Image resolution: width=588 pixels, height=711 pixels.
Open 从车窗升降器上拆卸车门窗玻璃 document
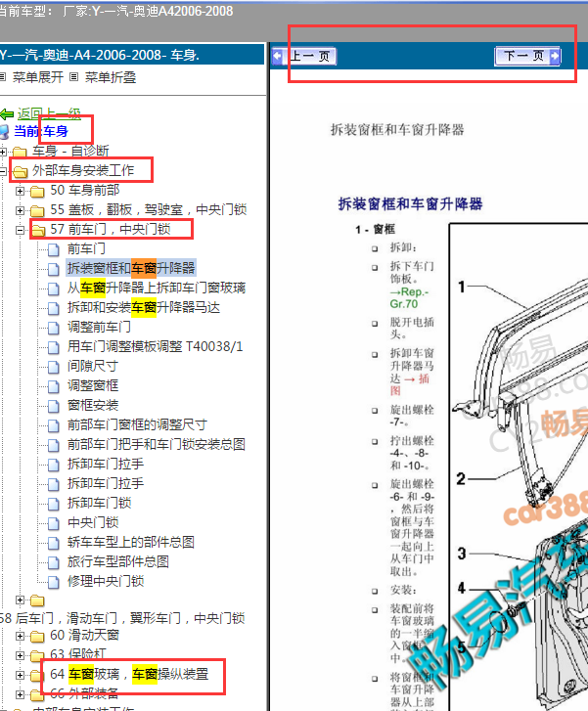pos(157,288)
